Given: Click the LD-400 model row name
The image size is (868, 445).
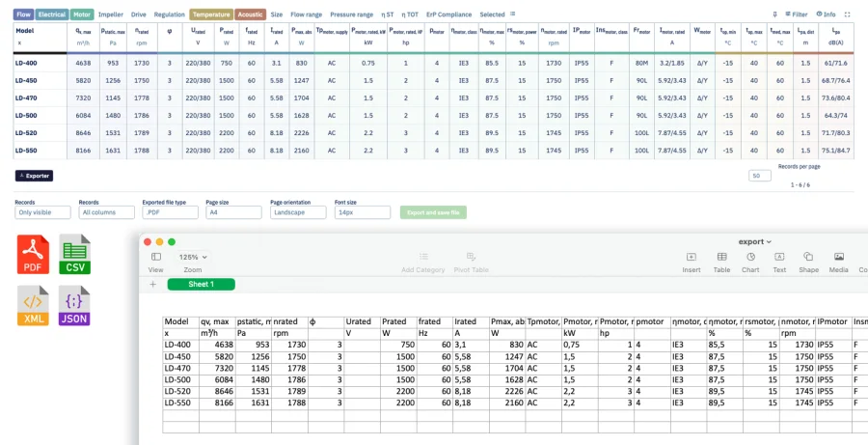Looking at the screenshot, I should point(26,63).
